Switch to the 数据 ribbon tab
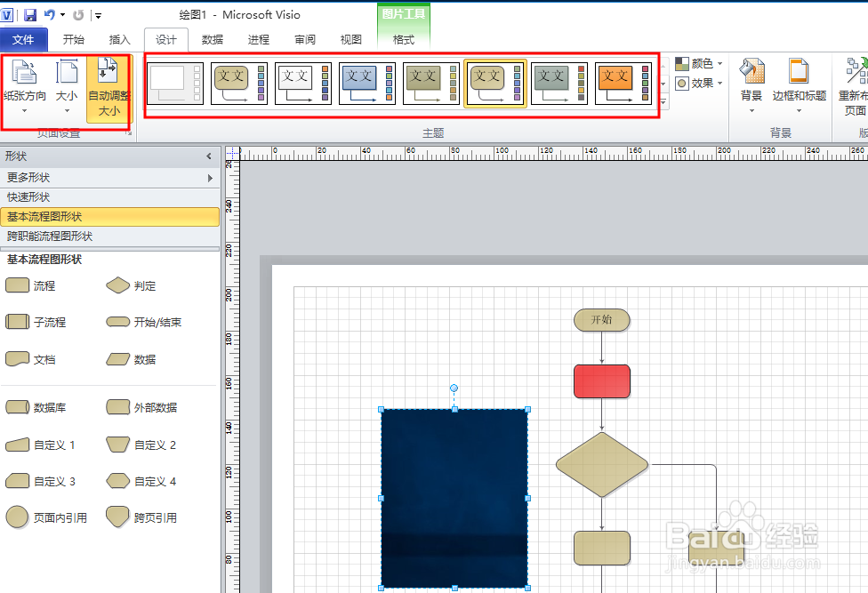This screenshot has height=593, width=868. [213, 40]
